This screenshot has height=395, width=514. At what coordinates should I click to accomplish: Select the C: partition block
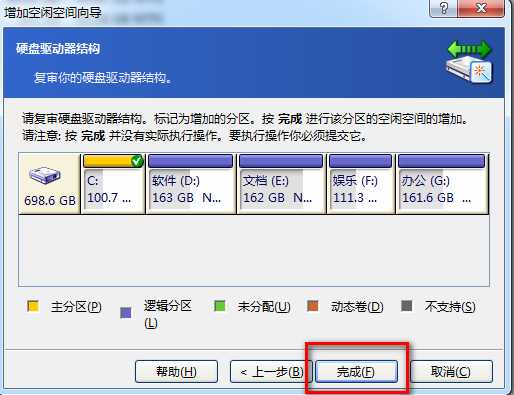pos(113,184)
